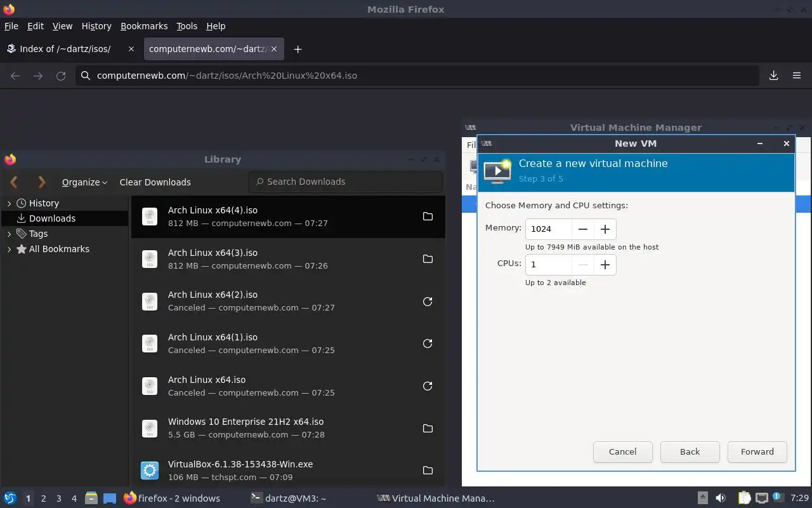Open Firefox Help menu
This screenshot has height=508, width=812.
(216, 26)
